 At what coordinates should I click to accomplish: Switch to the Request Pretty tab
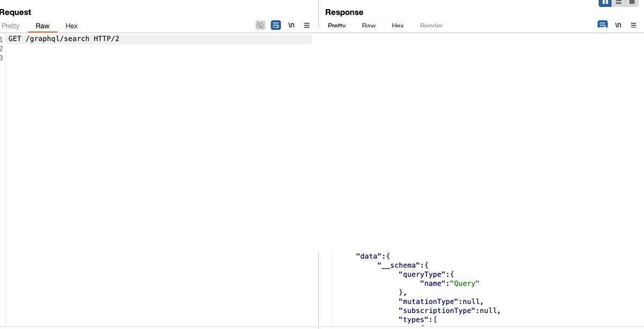(11, 25)
